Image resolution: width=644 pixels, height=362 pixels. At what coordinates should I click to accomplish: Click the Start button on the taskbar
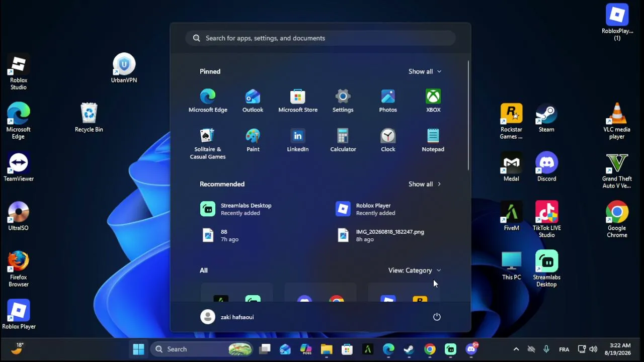138,349
